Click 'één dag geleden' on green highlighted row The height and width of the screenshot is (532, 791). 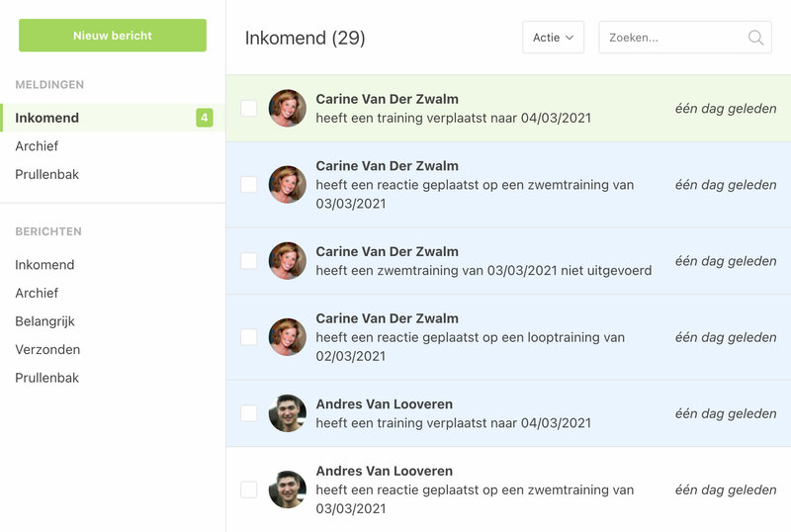pyautogui.click(x=726, y=109)
